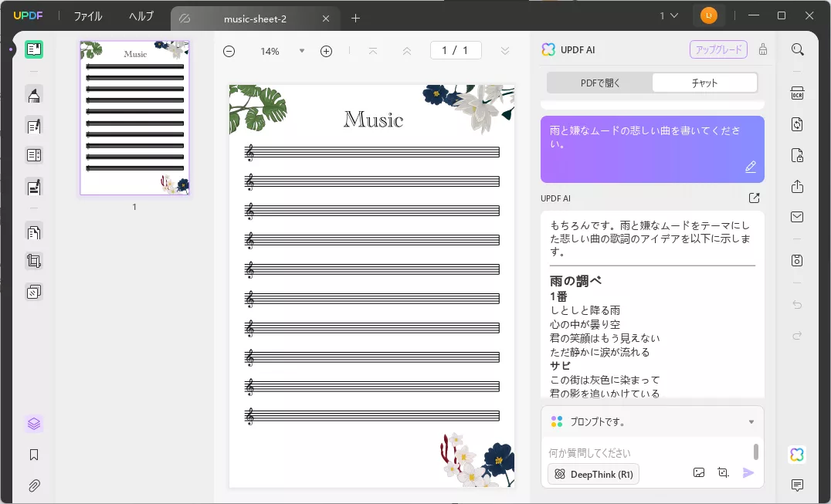Send the file by email
The image size is (831, 504).
[798, 217]
